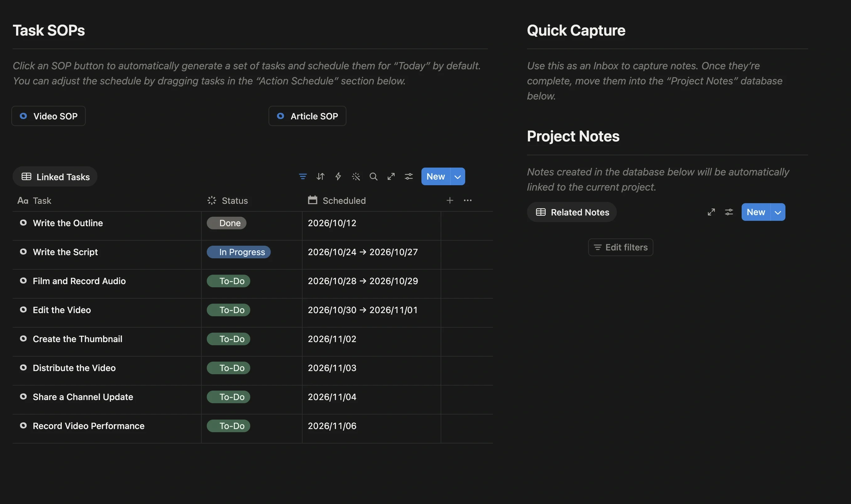This screenshot has height=504, width=851.
Task: Run the Video SOP button
Action: pos(49,116)
